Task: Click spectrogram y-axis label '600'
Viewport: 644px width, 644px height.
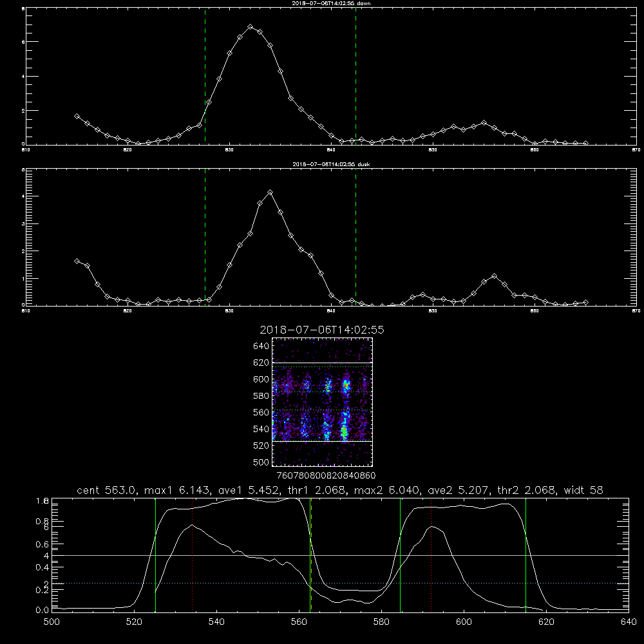Action: (x=261, y=379)
